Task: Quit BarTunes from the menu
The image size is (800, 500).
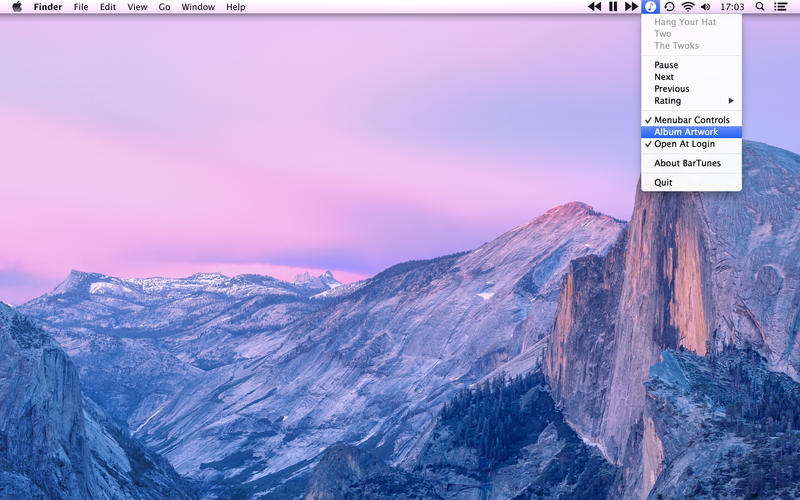Action: 663,183
